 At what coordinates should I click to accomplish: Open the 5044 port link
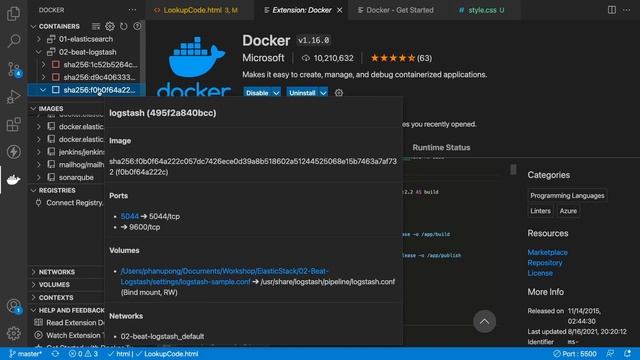coord(130,216)
